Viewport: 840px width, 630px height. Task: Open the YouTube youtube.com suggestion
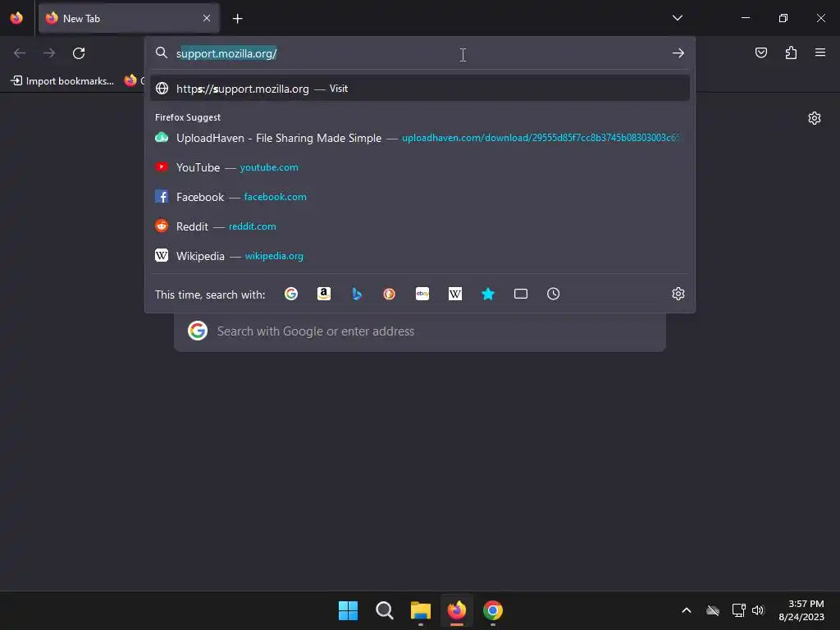420,167
